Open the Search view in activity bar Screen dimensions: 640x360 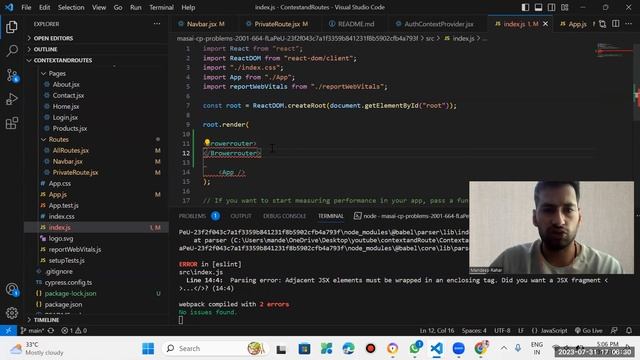(12, 51)
